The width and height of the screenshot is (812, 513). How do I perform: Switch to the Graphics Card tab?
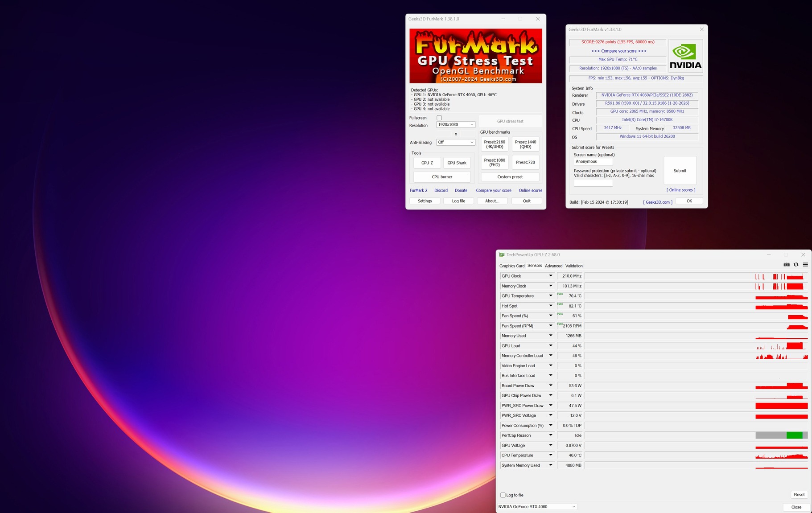coord(512,266)
